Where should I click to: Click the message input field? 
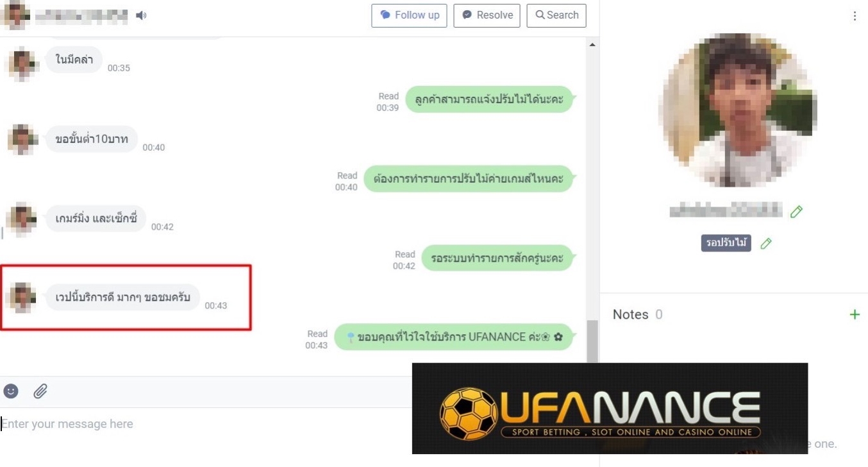pyautogui.click(x=205, y=424)
